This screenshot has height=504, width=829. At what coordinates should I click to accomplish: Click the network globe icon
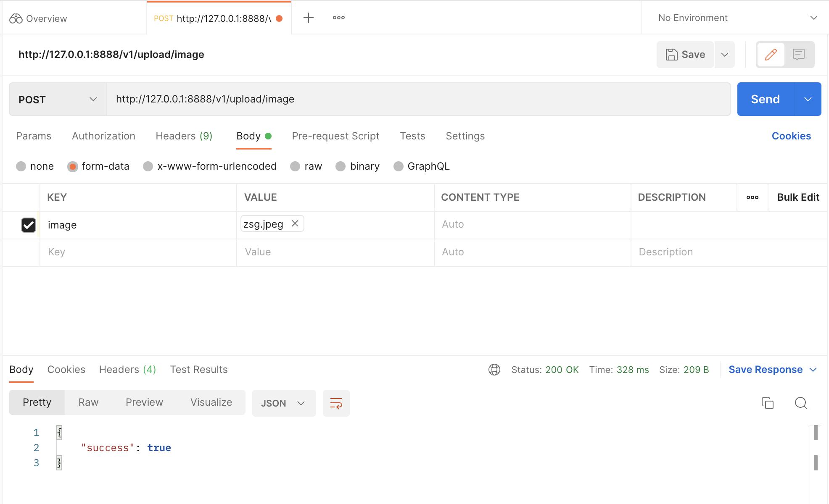pyautogui.click(x=494, y=370)
